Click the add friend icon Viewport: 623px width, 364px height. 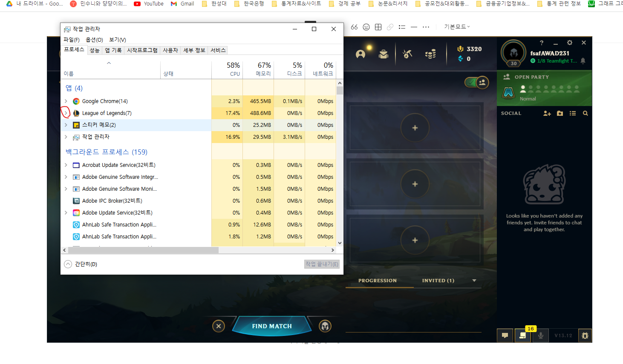[x=547, y=113]
